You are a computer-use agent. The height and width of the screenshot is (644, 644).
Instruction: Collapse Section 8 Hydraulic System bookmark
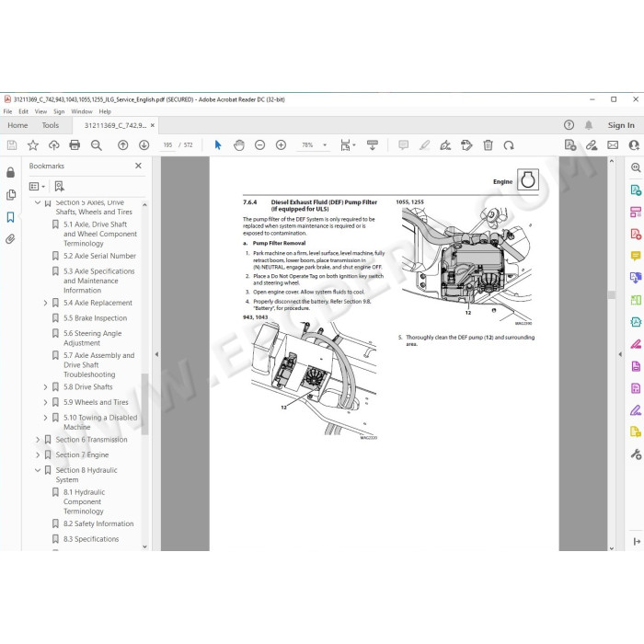click(x=38, y=470)
